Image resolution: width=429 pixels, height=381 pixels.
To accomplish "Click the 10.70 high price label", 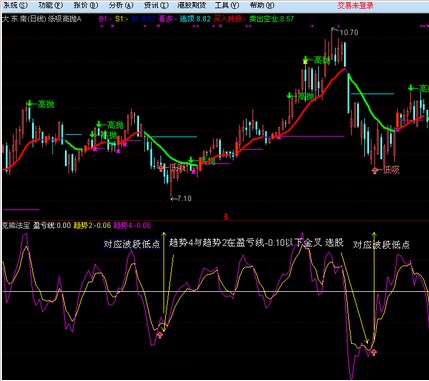I will (x=349, y=32).
